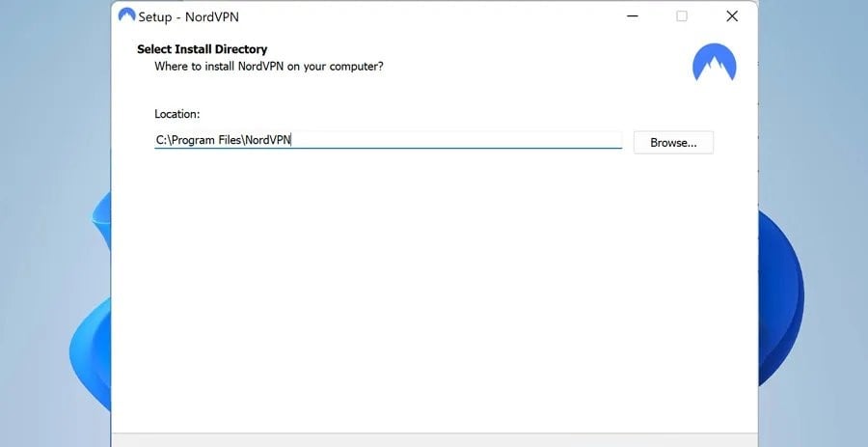Click the NordVPN icon in title bar
868x447 pixels.
coord(126,14)
